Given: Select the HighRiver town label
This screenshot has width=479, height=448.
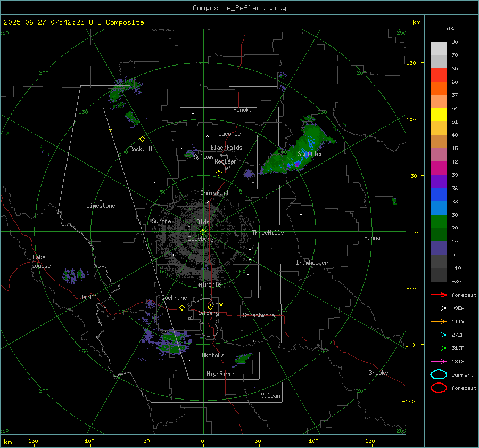Looking at the screenshot, I should (x=221, y=374).
